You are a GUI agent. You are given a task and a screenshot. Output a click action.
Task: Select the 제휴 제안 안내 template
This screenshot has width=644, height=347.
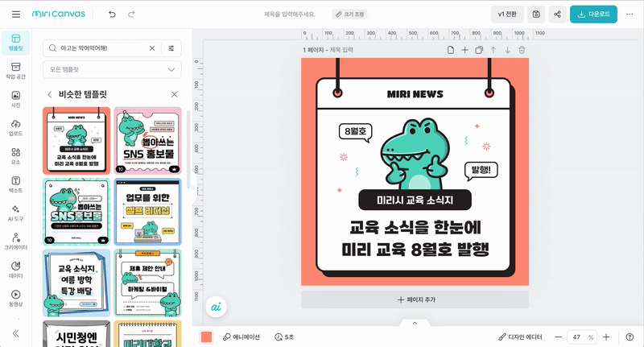(148, 283)
